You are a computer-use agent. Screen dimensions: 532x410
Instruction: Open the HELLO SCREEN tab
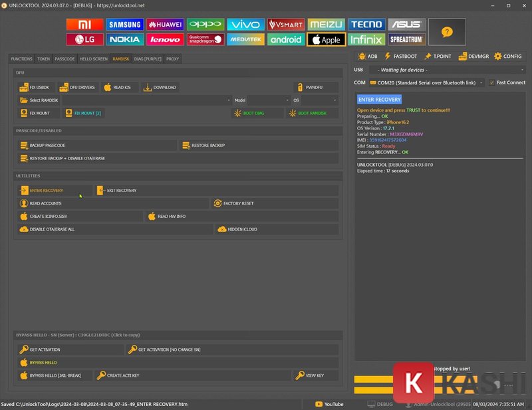point(93,59)
